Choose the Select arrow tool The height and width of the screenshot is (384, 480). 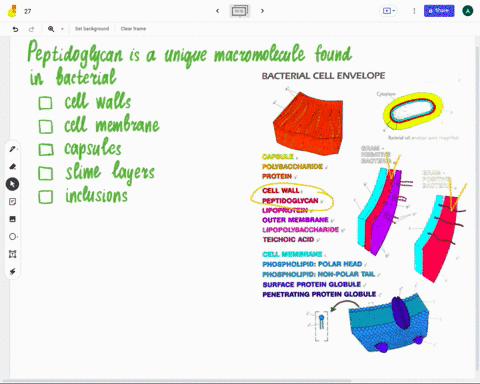tap(13, 184)
